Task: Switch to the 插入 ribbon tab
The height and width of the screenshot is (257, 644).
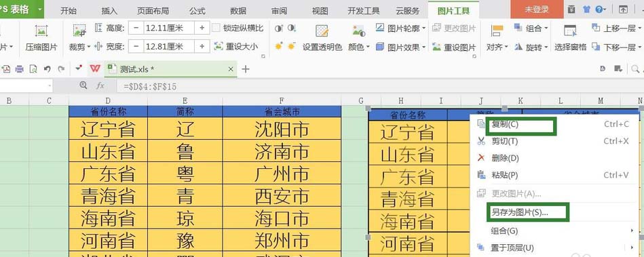Action: [x=109, y=11]
